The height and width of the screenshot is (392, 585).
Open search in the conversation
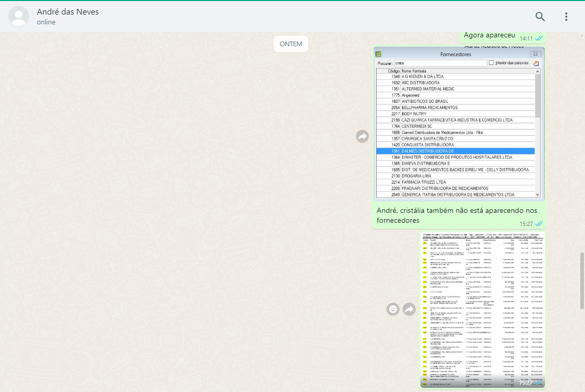tap(540, 17)
